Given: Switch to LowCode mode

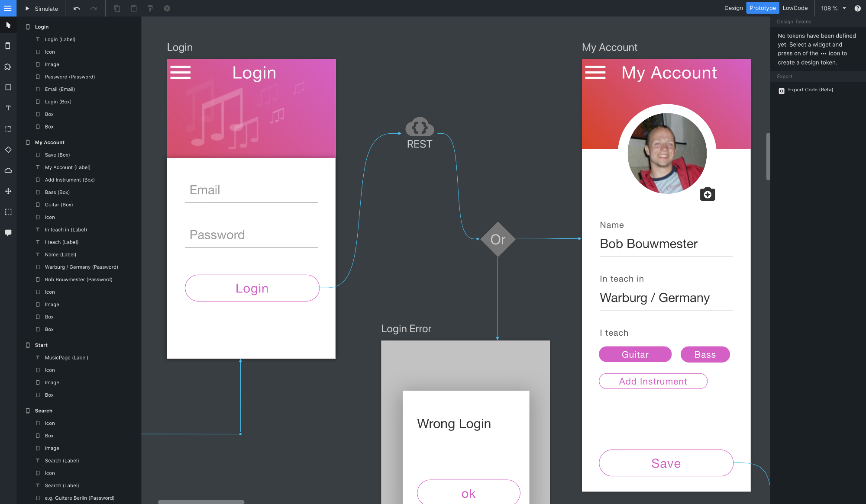Looking at the screenshot, I should click(x=795, y=8).
